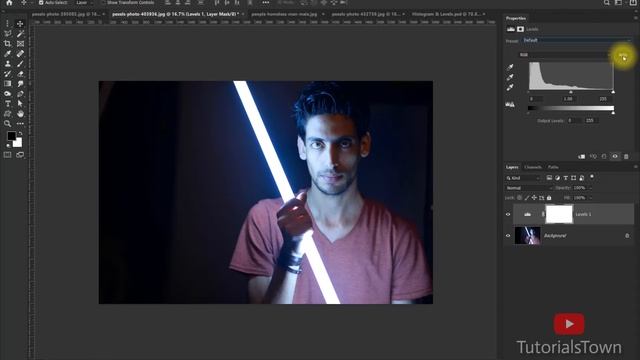Viewport: 640px width, 360px height.
Task: Select the Eraser tool
Action: pyautogui.click(x=20, y=73)
